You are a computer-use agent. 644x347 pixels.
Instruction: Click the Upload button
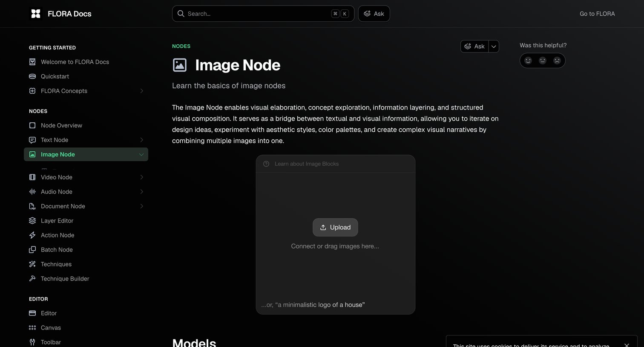[335, 227]
